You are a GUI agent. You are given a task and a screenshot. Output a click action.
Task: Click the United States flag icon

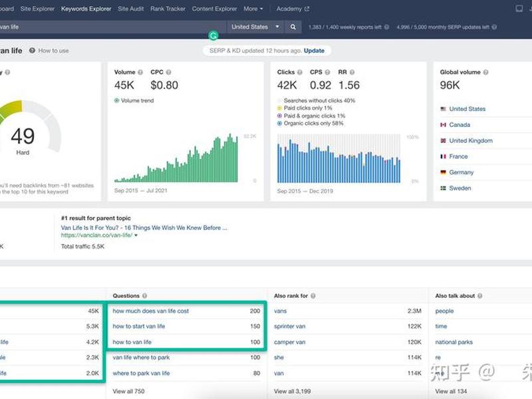pos(443,109)
